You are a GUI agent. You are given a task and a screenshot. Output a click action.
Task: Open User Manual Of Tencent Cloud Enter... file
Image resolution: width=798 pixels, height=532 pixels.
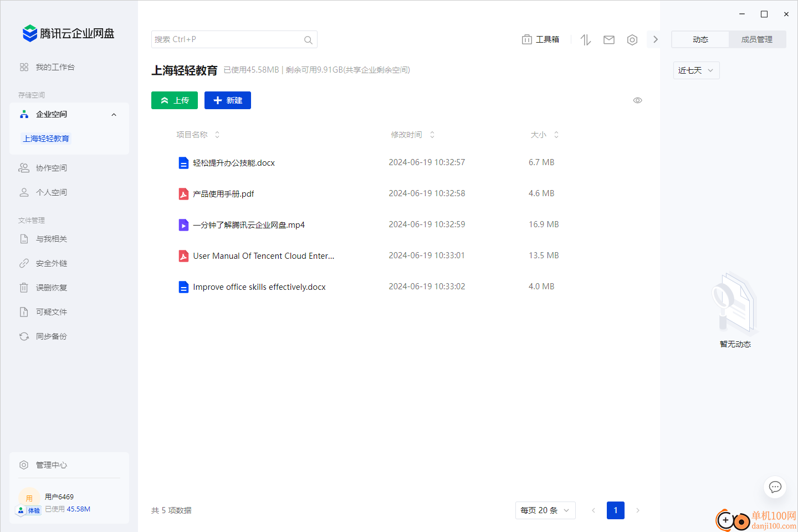pyautogui.click(x=264, y=256)
